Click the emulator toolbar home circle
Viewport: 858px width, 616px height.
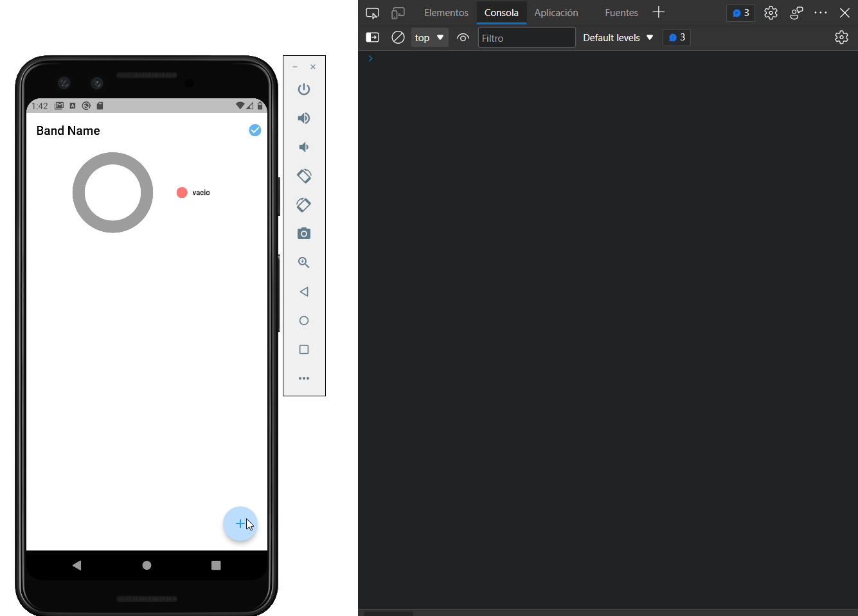pos(304,321)
